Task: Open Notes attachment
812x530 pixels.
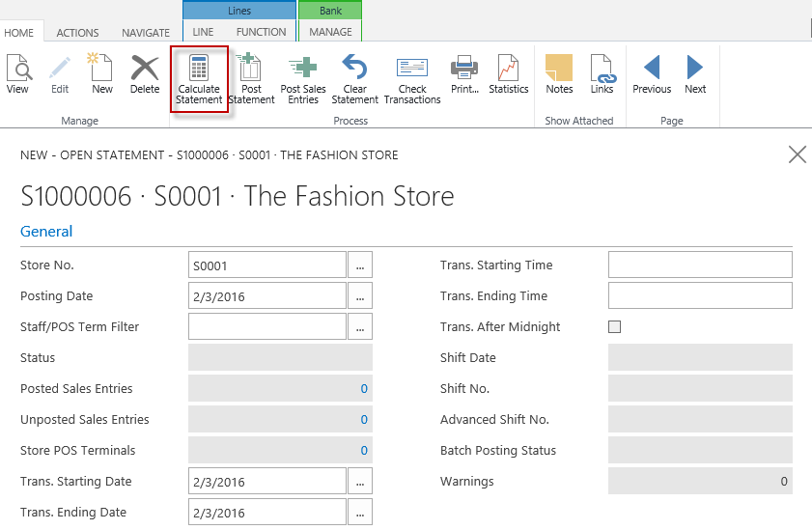Action: (559, 75)
